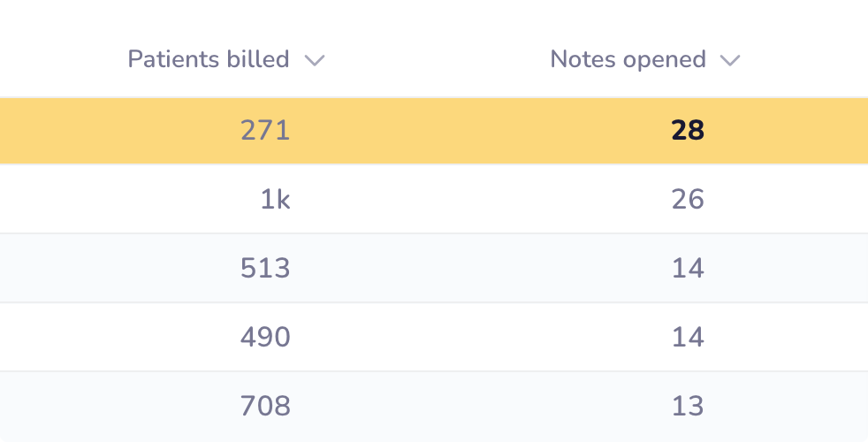
Task: Select the row containing 490 and 14
Action: pos(477,338)
